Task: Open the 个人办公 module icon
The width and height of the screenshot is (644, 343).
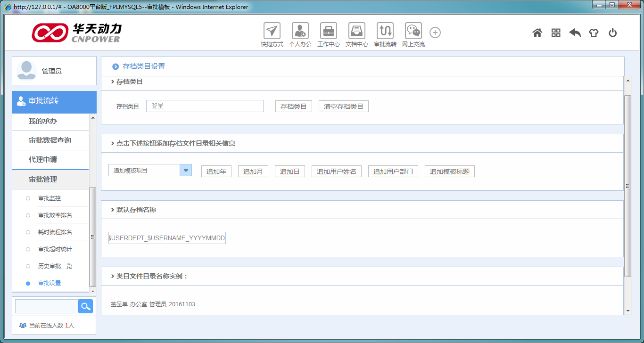Action: pyautogui.click(x=300, y=32)
